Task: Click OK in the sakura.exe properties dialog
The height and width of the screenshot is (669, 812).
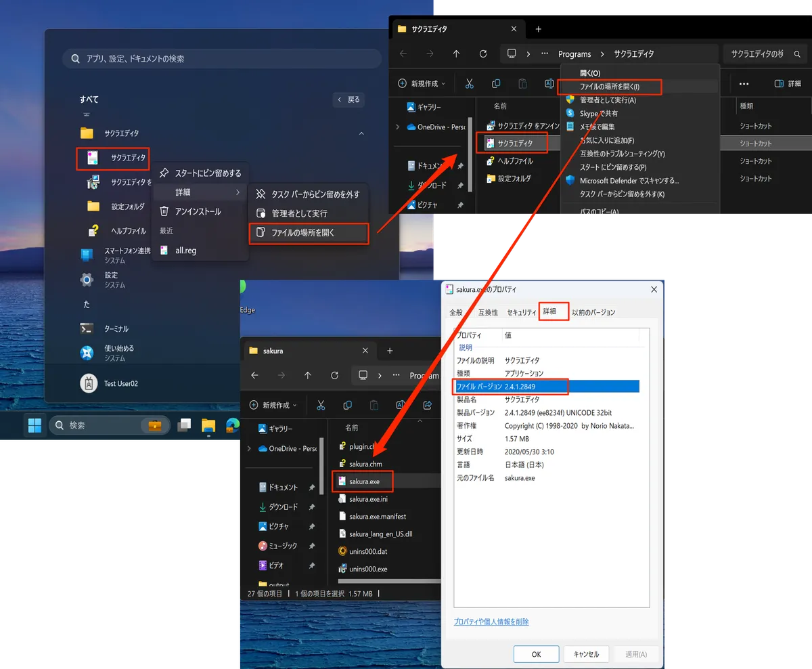Action: [536, 654]
